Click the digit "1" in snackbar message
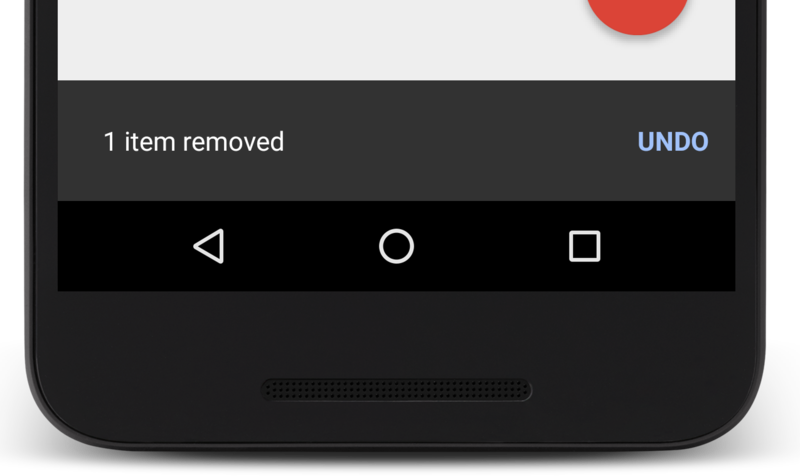 click(x=109, y=142)
